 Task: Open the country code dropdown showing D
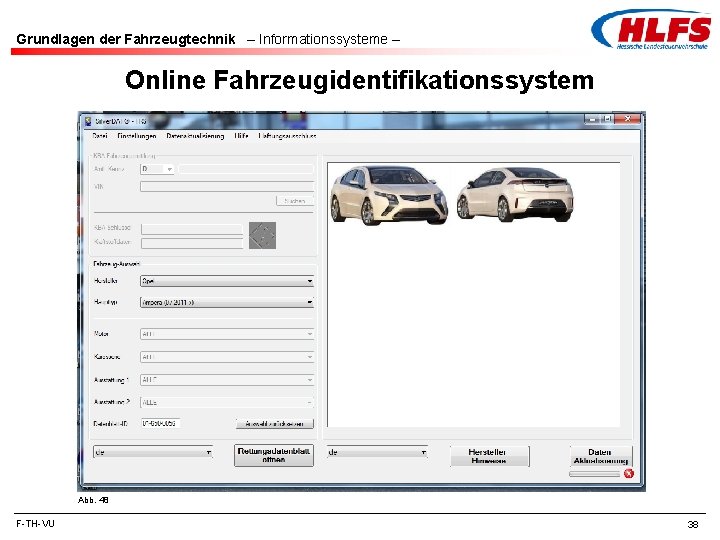[157, 169]
